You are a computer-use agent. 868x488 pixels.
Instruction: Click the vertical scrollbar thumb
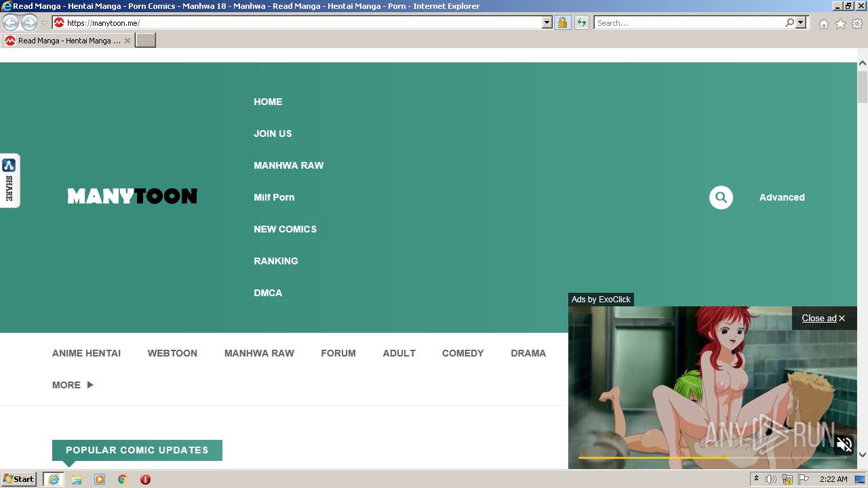click(x=863, y=86)
